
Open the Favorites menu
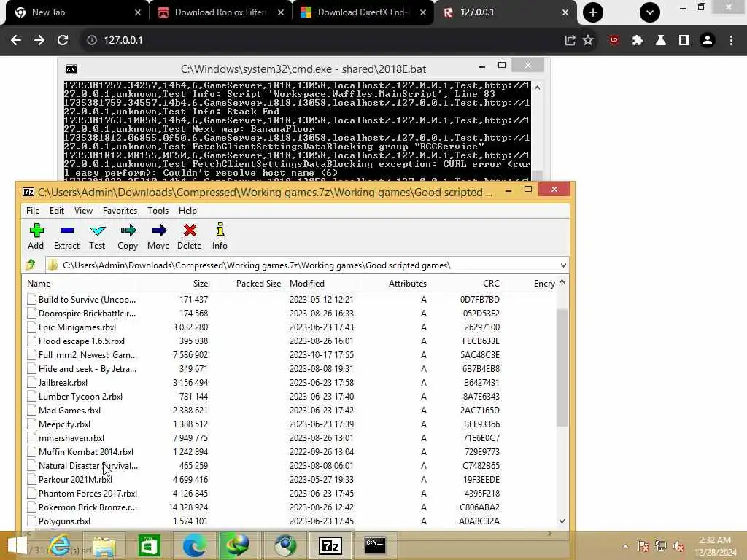(120, 211)
